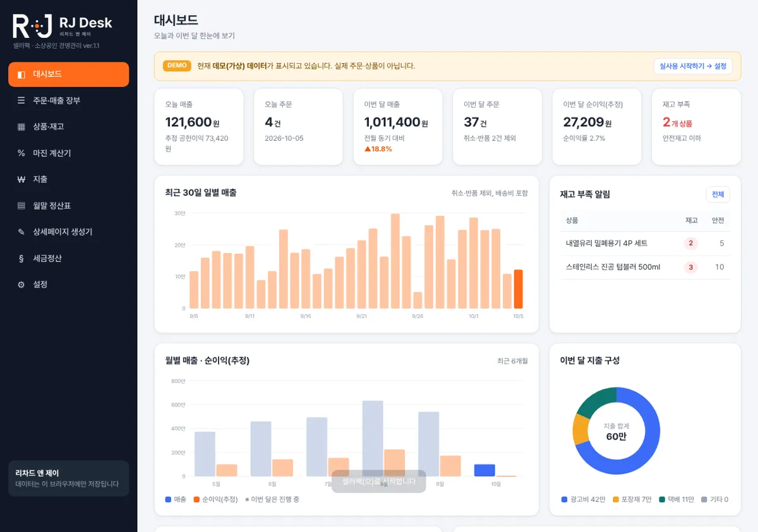Click the 지출 합계 60만 donut center
Viewport: 758px width, 532px height.
click(x=617, y=432)
